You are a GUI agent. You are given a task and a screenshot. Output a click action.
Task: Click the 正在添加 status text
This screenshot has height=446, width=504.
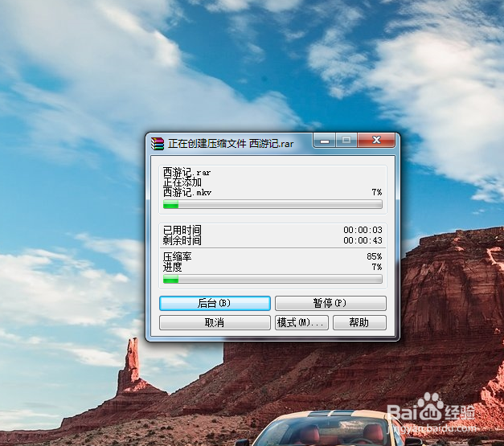[182, 182]
